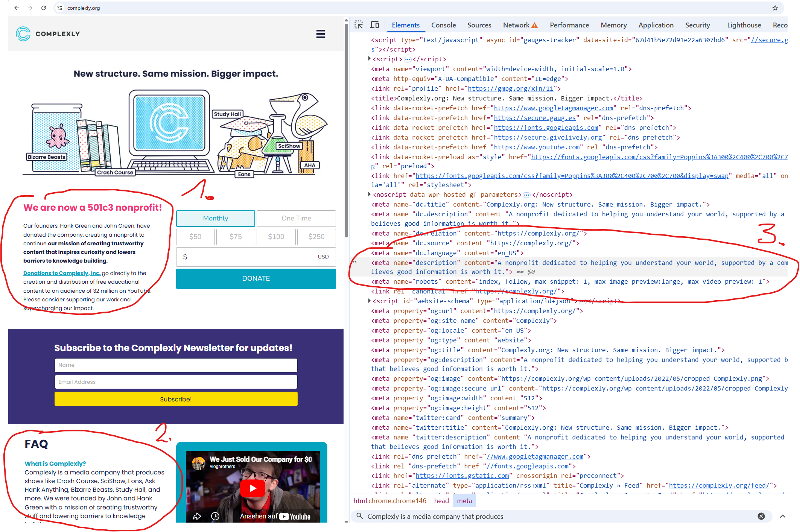This screenshot has width=800, height=532.
Task: Choose the $50 donation amount
Action: tap(195, 237)
